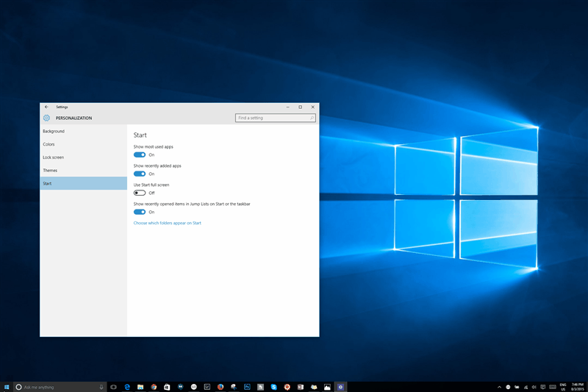Open the ENG language input selector
This screenshot has height=392, width=588.
(562, 387)
